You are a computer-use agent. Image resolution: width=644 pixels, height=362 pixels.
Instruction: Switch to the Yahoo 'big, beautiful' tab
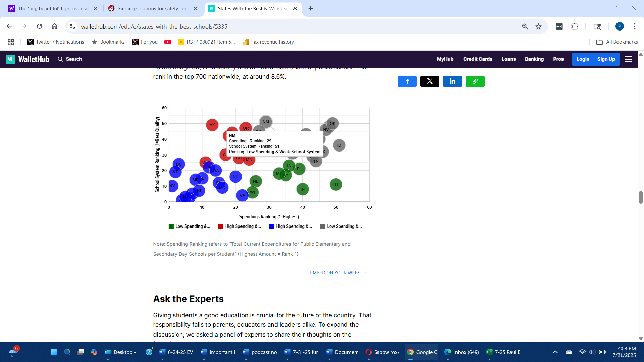(x=53, y=8)
